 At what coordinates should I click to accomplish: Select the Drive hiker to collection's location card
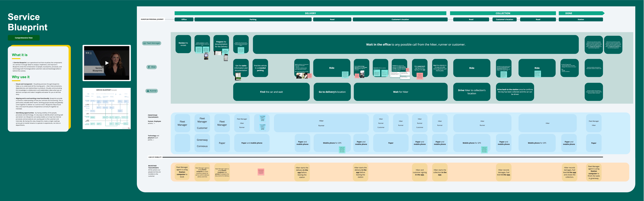click(472, 92)
